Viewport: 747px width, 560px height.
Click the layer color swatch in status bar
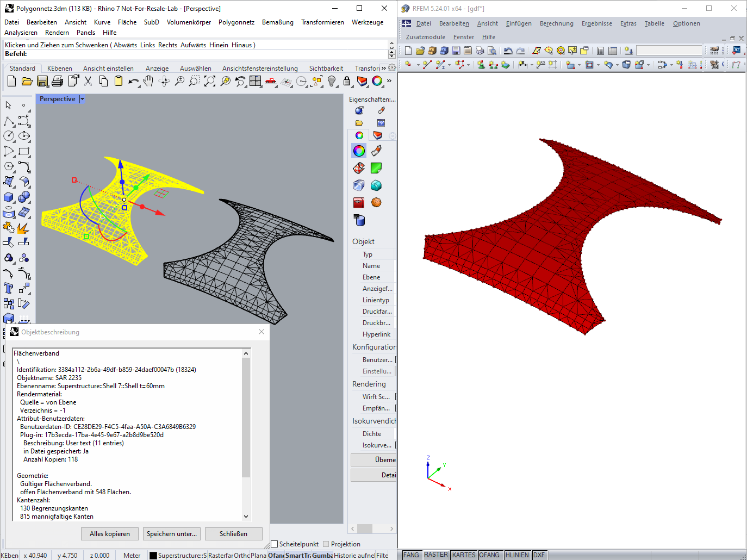pos(153,556)
